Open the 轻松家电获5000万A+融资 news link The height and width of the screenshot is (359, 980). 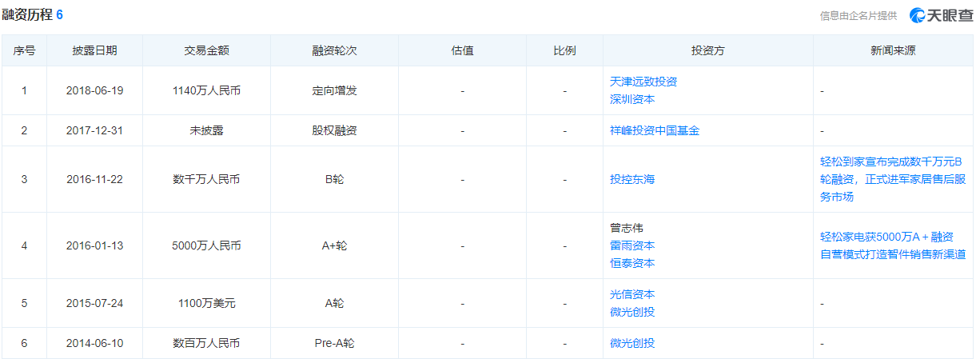(x=892, y=245)
